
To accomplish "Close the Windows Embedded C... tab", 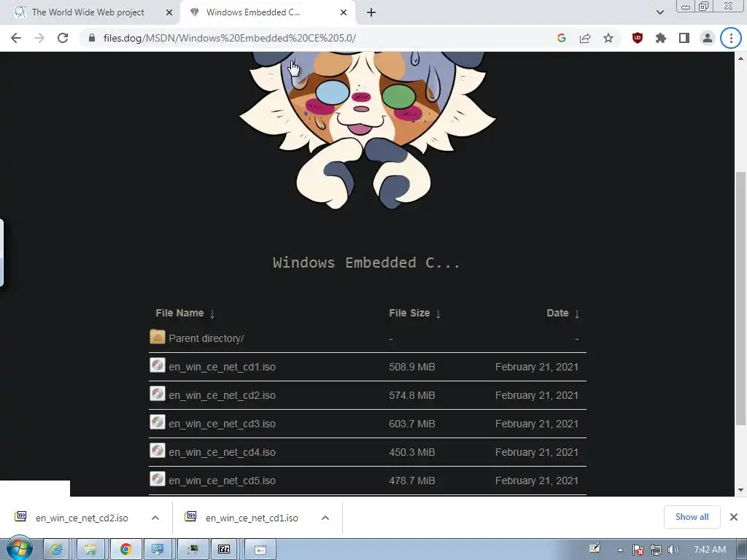I will pyautogui.click(x=344, y=12).
